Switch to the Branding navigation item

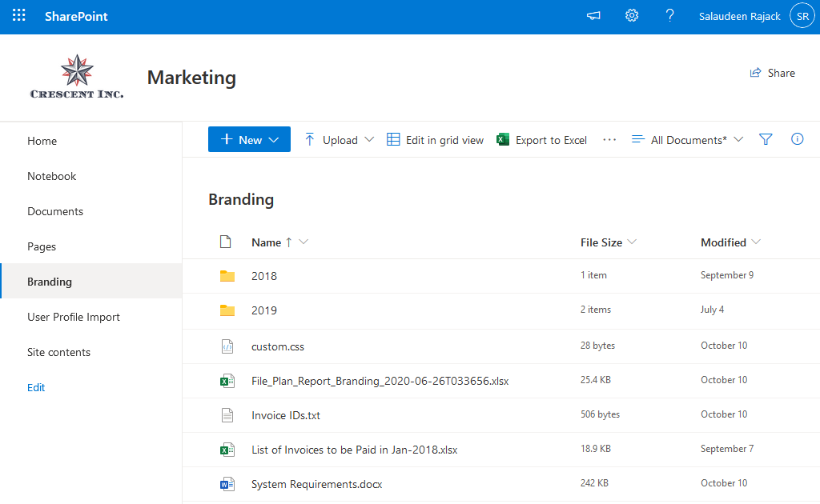coord(50,282)
